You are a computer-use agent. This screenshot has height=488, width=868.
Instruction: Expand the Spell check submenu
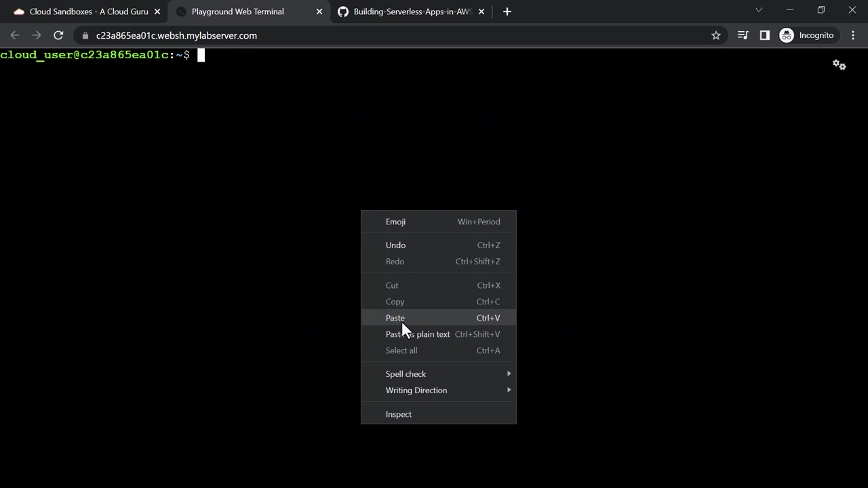pos(439,374)
